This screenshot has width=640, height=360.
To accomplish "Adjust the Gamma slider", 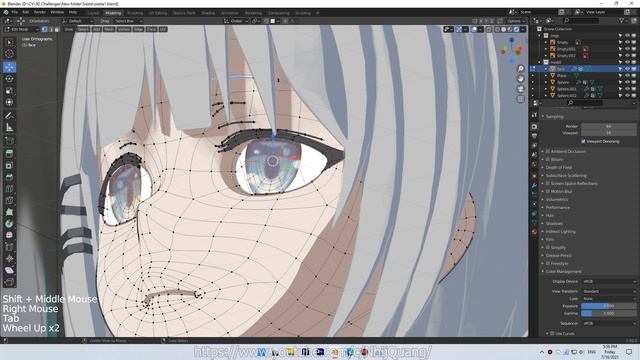I will [609, 313].
